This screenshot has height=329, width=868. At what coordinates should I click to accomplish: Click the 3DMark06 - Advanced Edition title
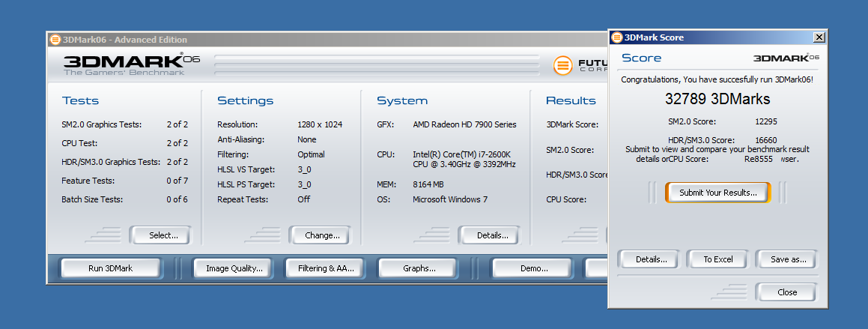125,39
